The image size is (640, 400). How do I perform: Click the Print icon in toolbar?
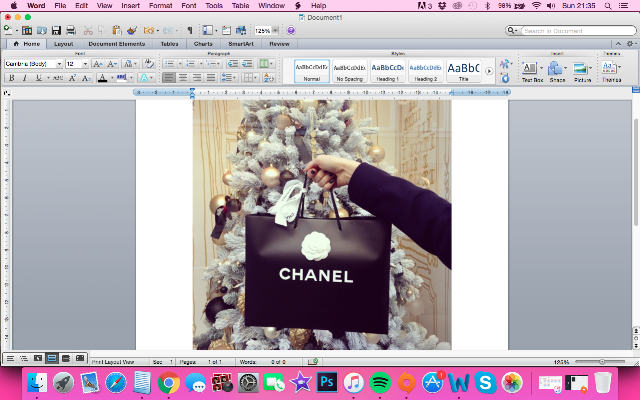tap(71, 31)
